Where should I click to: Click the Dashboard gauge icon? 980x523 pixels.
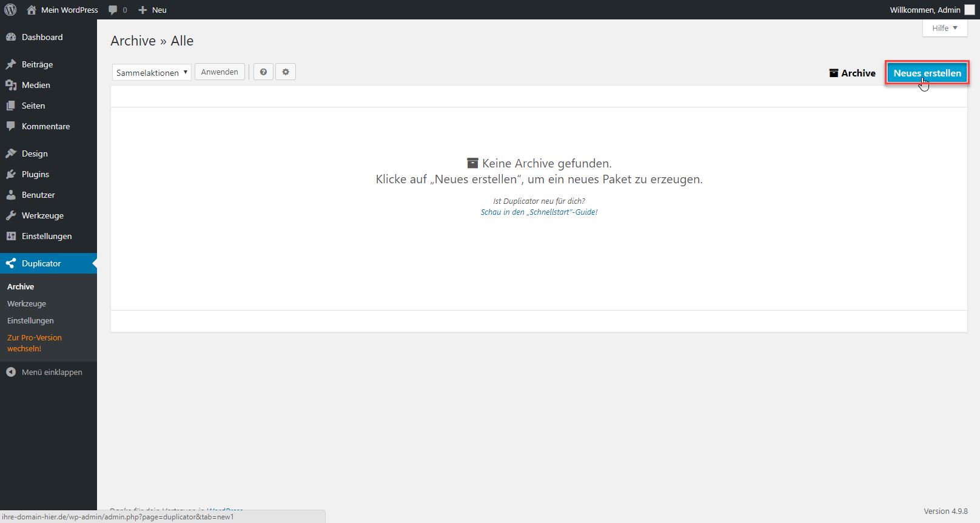(x=11, y=37)
